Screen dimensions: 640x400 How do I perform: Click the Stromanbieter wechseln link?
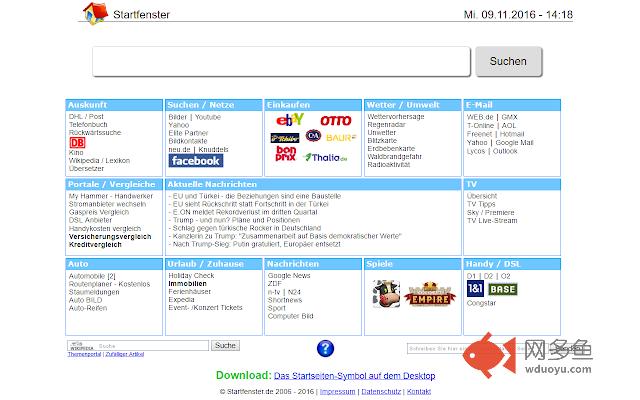pyautogui.click(x=107, y=204)
